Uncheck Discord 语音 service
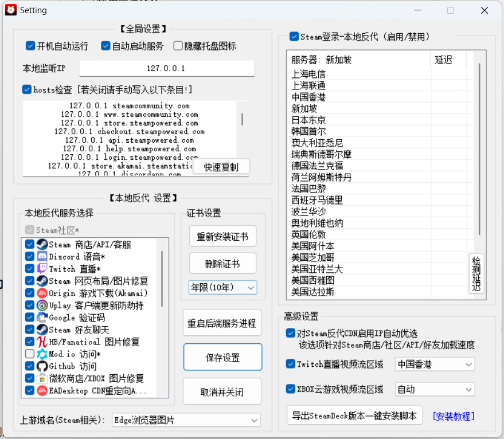The width and height of the screenshot is (504, 439). pyautogui.click(x=30, y=256)
